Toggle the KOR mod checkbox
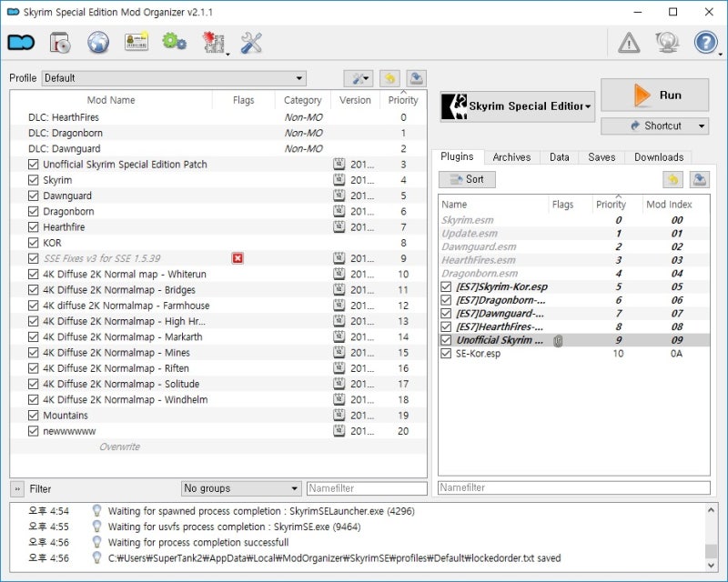Screen dimensions: 728x582 [34, 243]
